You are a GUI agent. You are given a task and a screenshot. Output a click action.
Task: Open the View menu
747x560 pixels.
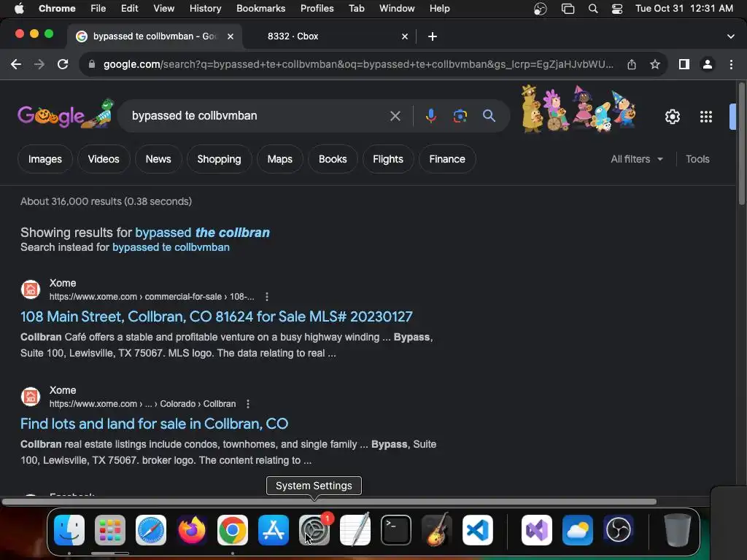click(x=163, y=9)
